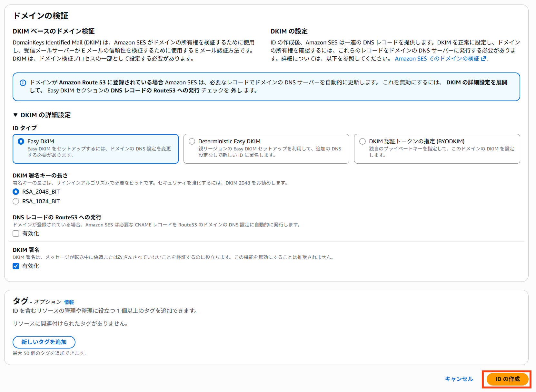Click the orange ID の作成 button

[507, 379]
